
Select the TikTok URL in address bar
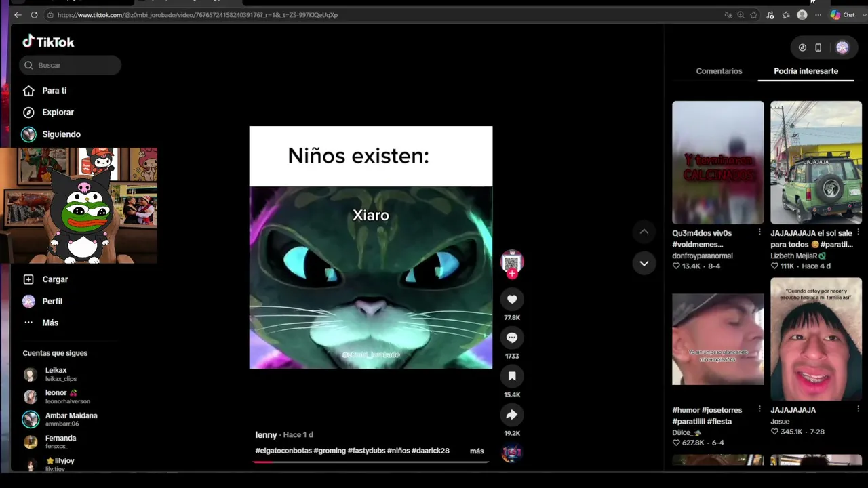pyautogui.click(x=197, y=15)
